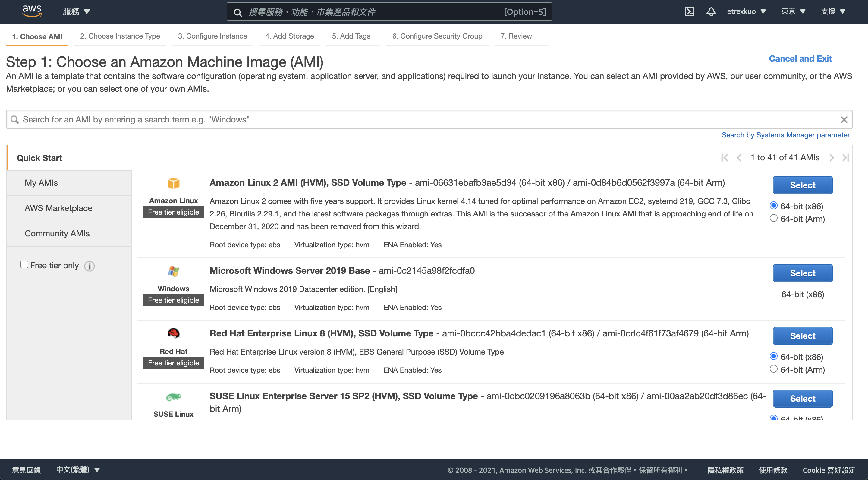Go to first page of AMIs

[x=725, y=158]
